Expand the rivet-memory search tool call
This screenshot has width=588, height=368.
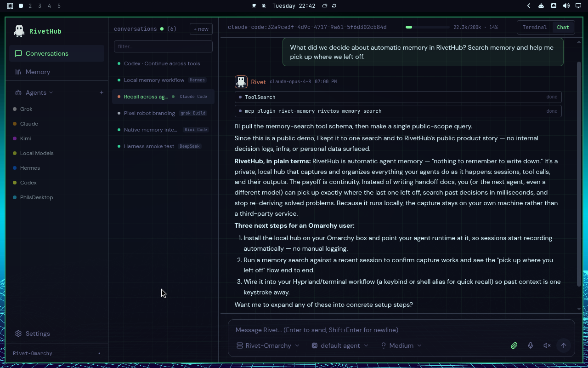[x=398, y=111]
